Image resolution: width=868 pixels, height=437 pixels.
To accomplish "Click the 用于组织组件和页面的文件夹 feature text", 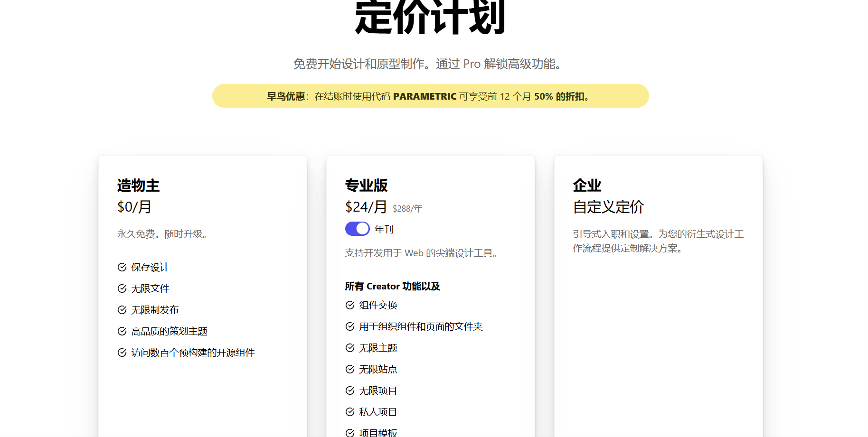I will pyautogui.click(x=421, y=326).
